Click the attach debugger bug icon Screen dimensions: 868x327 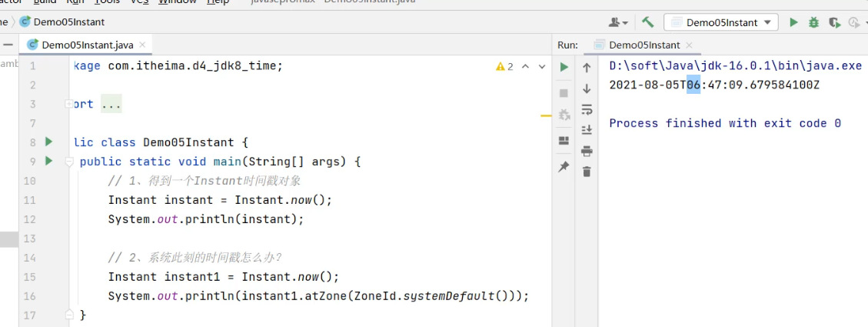pos(564,115)
